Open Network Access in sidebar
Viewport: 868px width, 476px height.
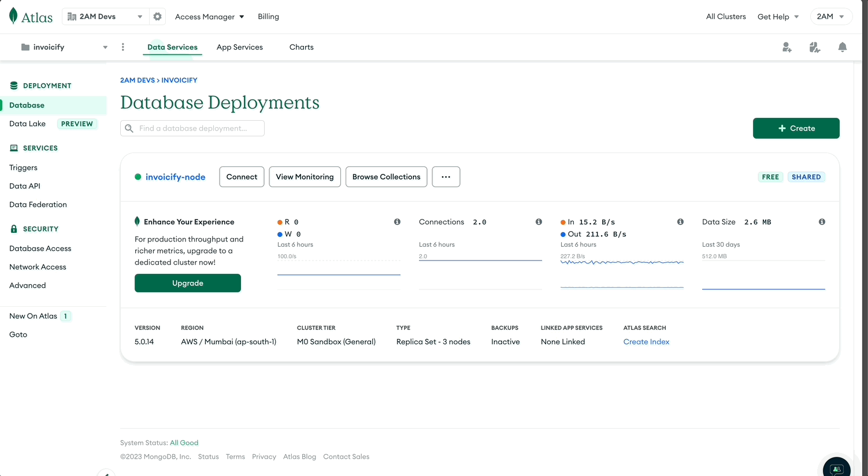[38, 267]
